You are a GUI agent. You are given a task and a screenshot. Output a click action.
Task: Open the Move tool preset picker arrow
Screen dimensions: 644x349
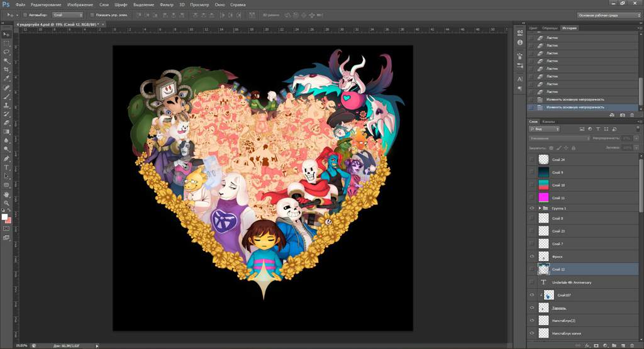point(17,15)
